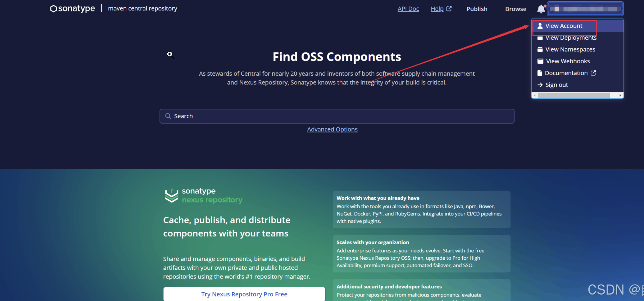Click 'maven central repository' header text

(142, 8)
